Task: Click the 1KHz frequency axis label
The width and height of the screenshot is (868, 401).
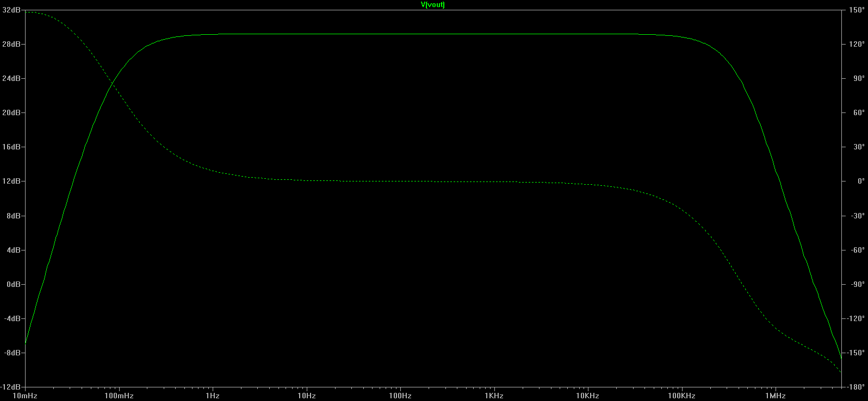Action: 494,396
